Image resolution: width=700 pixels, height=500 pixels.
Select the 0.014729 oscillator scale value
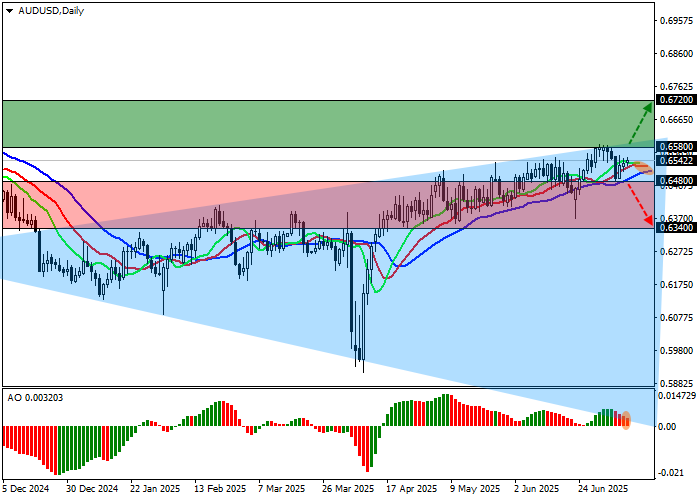tap(678, 396)
